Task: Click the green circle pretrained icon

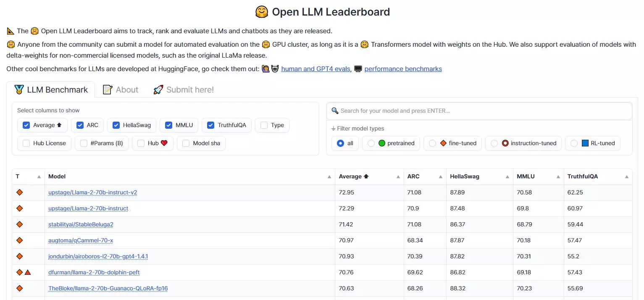Action: [x=382, y=143]
